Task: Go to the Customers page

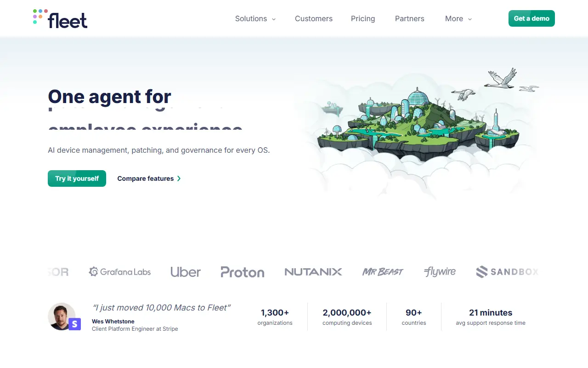Action: (x=314, y=19)
